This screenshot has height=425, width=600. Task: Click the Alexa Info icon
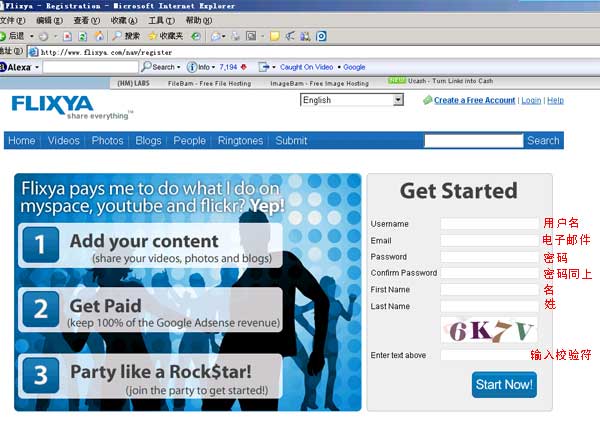(192, 67)
